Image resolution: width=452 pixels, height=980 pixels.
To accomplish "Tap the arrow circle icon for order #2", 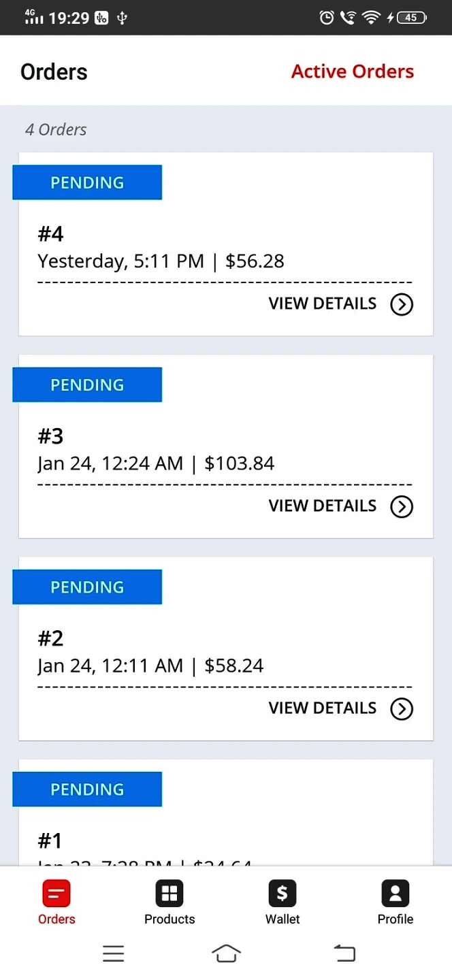I will (x=402, y=708).
